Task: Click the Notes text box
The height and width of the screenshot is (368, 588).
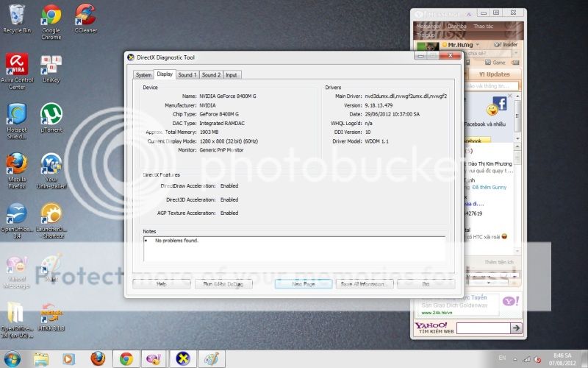Action: pos(294,248)
